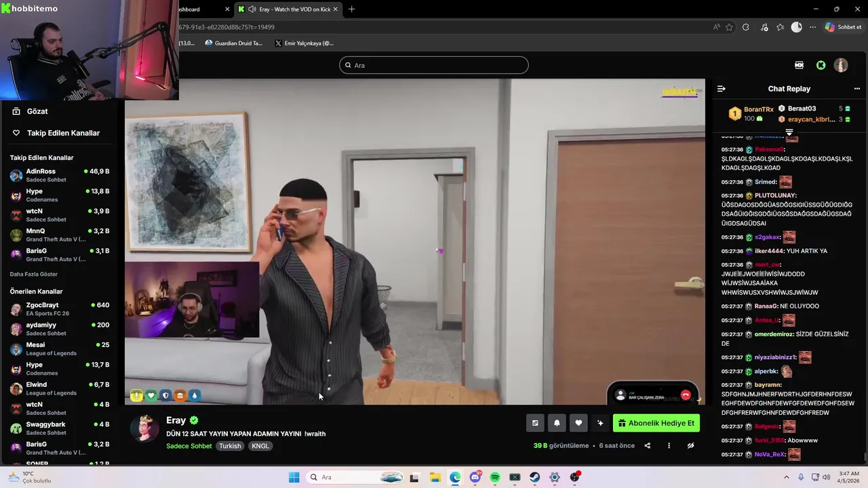Screen dimensions: 868x488
Task: Open ZgocBrayt recommended channel
Action: (60, 309)
